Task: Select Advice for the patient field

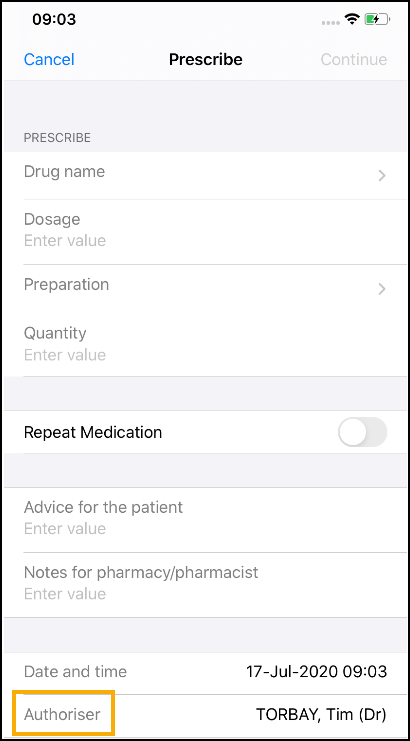Action: 205,519
